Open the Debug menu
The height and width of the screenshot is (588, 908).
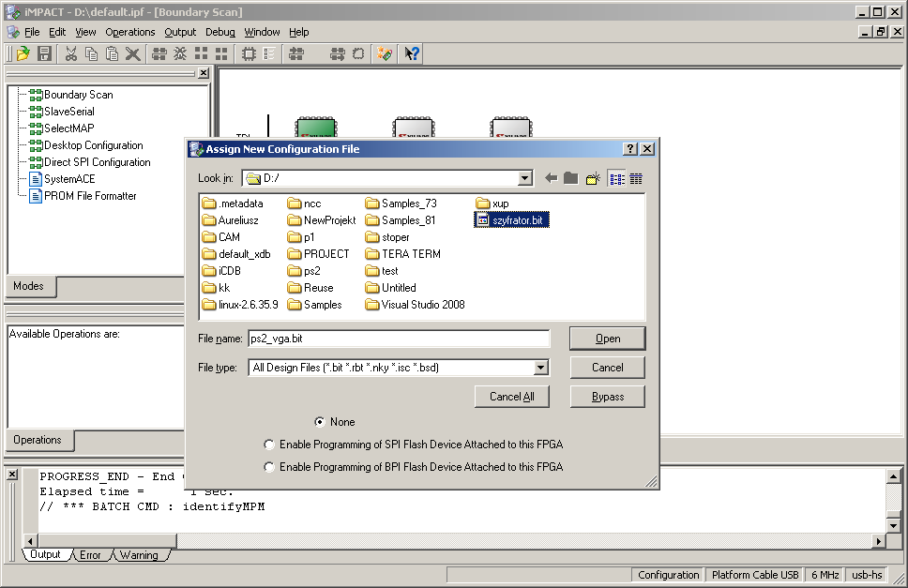220,33
